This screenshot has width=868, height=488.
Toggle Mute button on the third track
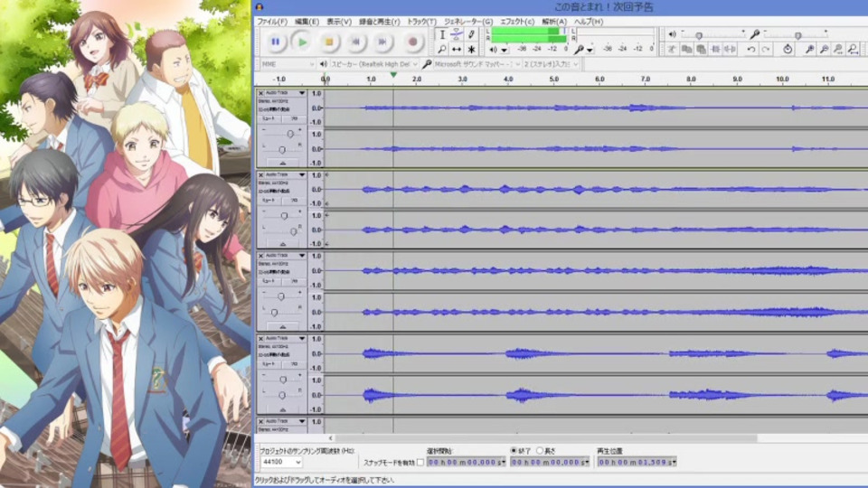269,280
